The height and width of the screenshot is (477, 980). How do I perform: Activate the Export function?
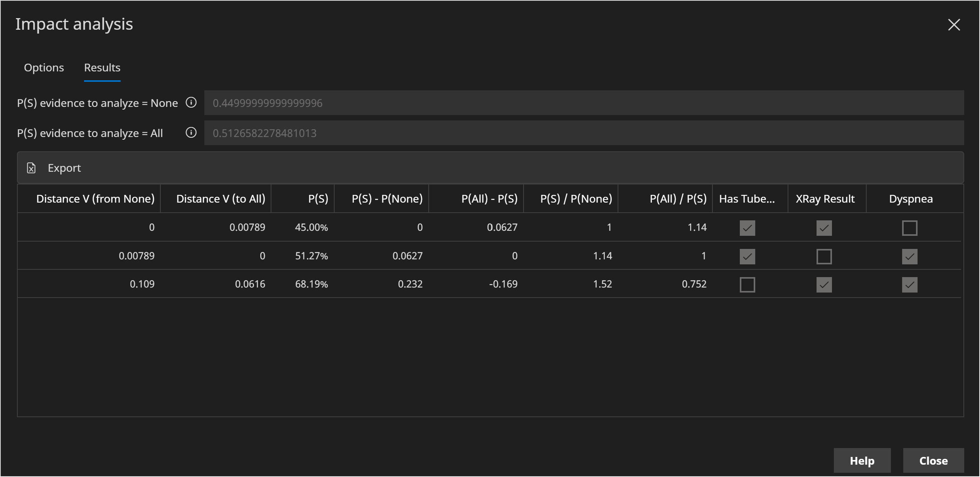click(64, 168)
